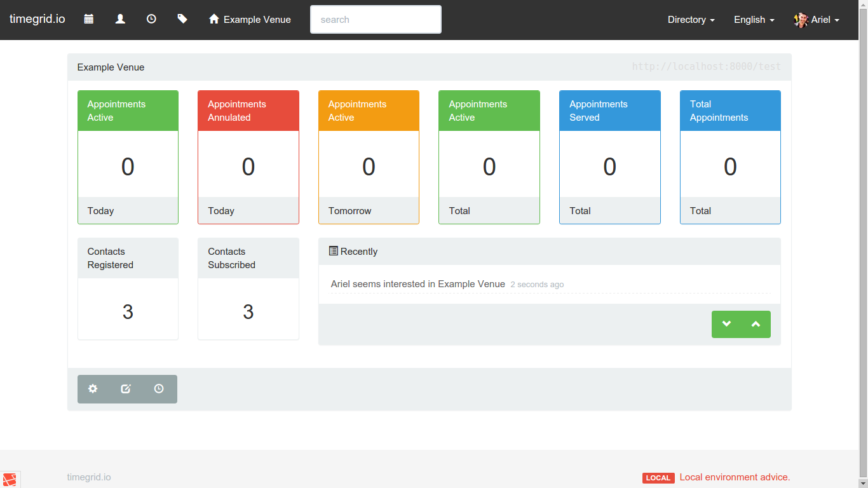Open the tag icon in navbar
The image size is (868, 488).
tap(182, 19)
